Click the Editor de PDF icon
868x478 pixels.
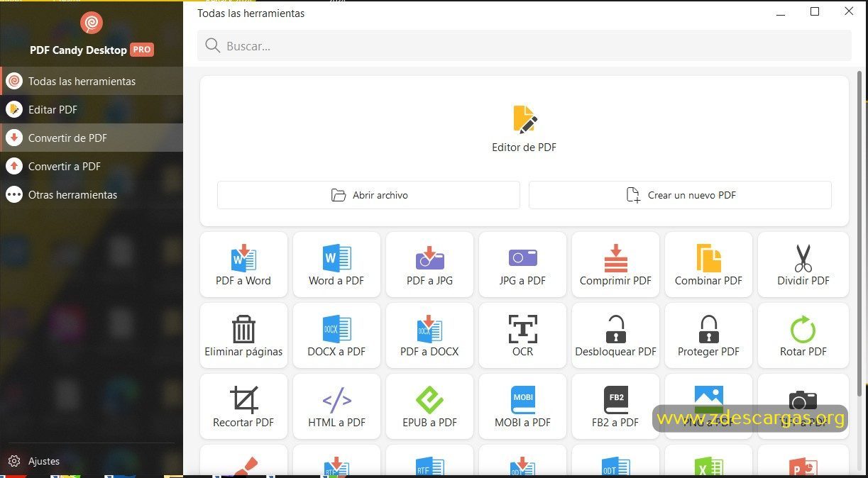click(x=524, y=119)
